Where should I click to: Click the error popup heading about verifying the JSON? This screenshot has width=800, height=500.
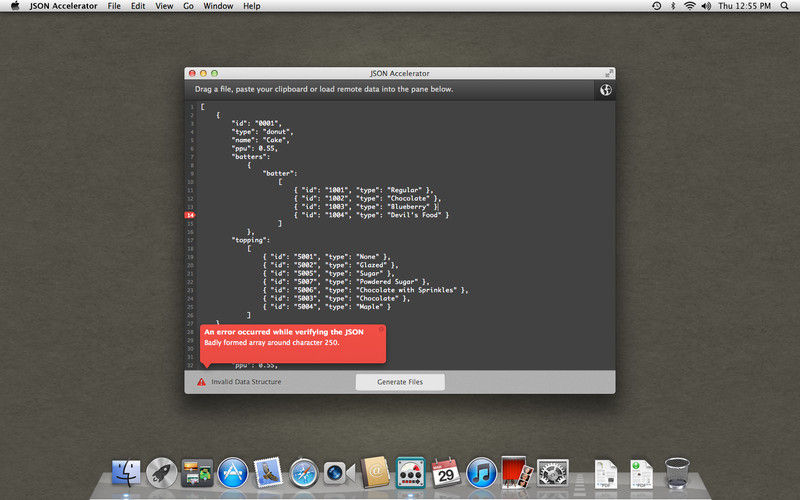point(284,332)
